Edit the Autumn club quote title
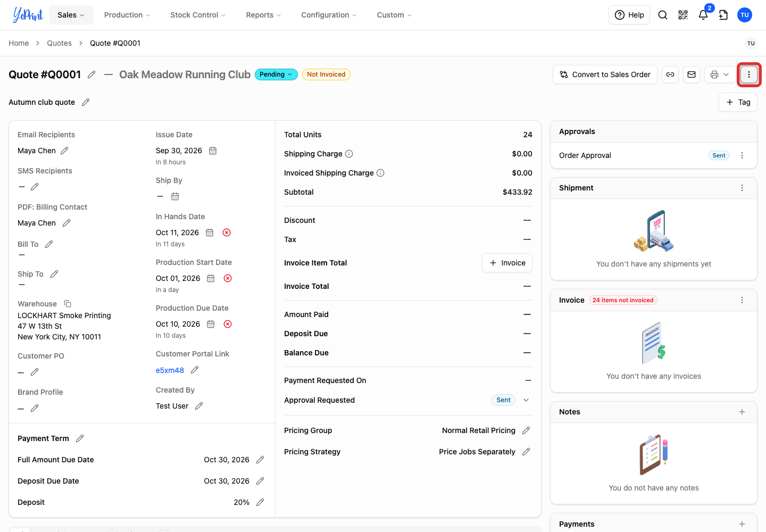The width and height of the screenshot is (766, 532). pyautogui.click(x=86, y=102)
